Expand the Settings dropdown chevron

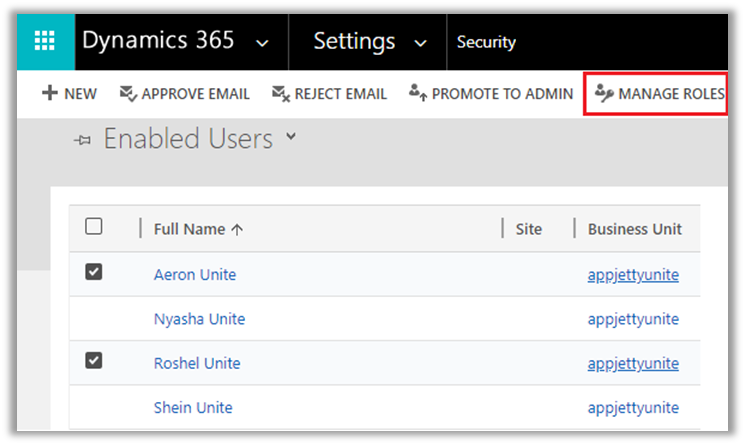click(x=421, y=43)
